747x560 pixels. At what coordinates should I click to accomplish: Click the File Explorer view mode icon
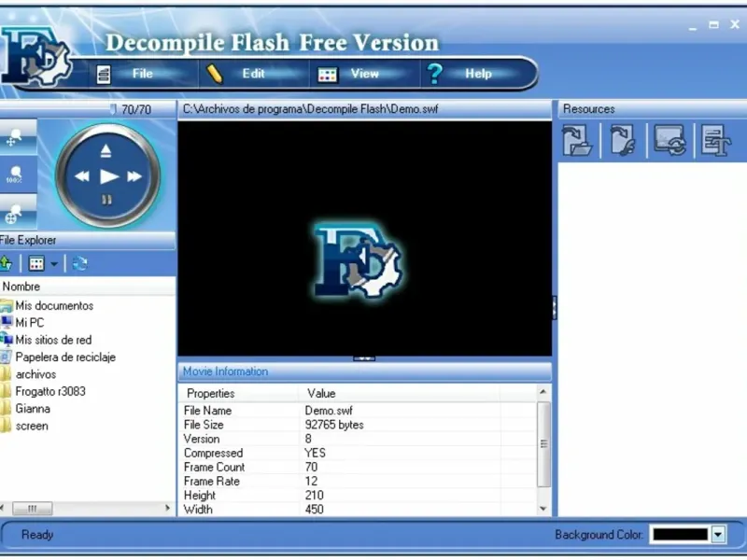[x=36, y=263]
